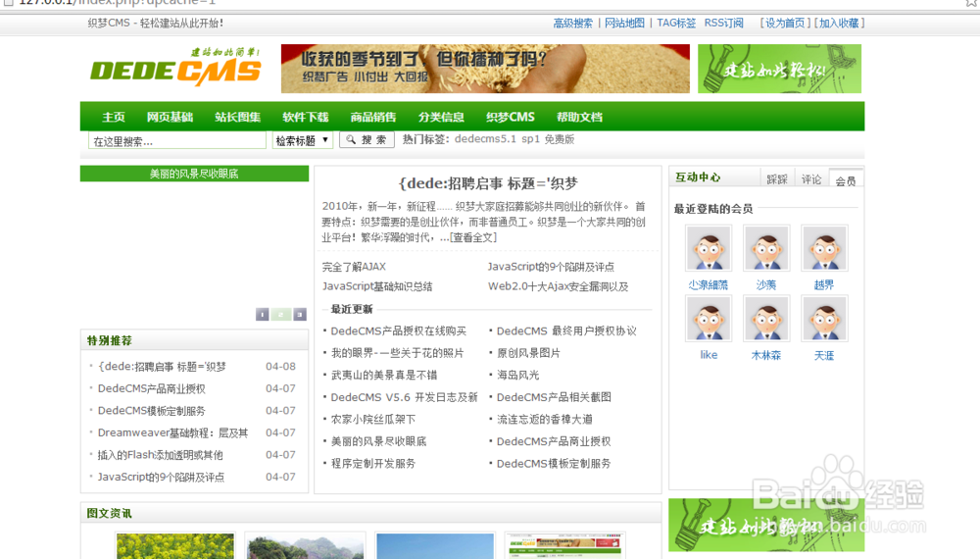The width and height of the screenshot is (980, 559).
Task: Open 网站地图 link
Action: 624,24
